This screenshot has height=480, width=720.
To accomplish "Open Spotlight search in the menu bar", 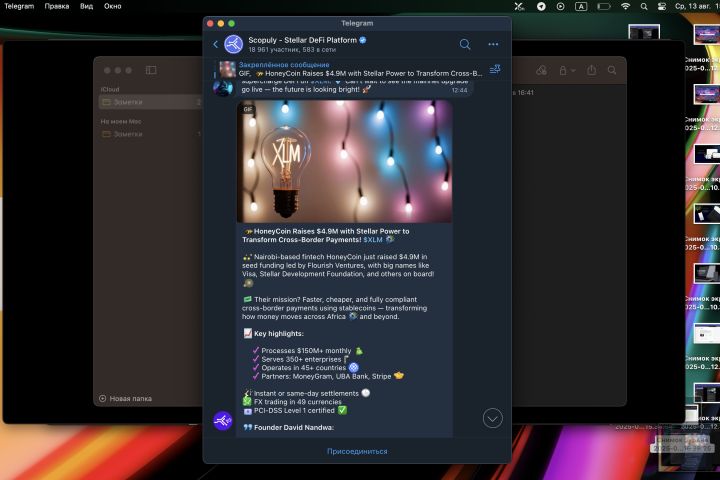I will pyautogui.click(x=644, y=6).
